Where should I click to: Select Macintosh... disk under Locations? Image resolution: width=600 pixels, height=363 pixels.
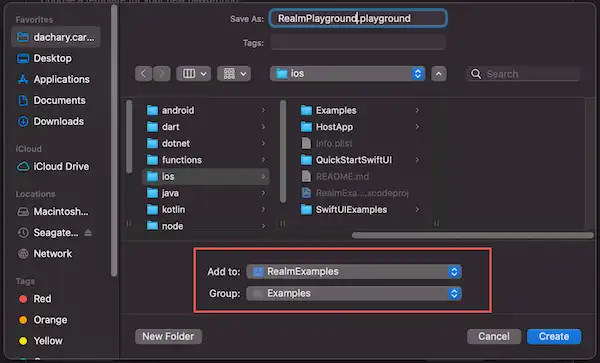53,212
